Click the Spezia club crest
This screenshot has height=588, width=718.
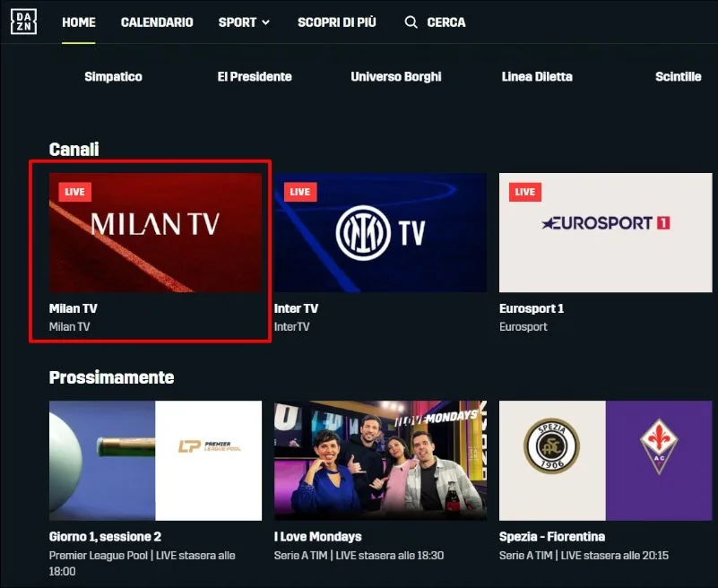point(552,445)
